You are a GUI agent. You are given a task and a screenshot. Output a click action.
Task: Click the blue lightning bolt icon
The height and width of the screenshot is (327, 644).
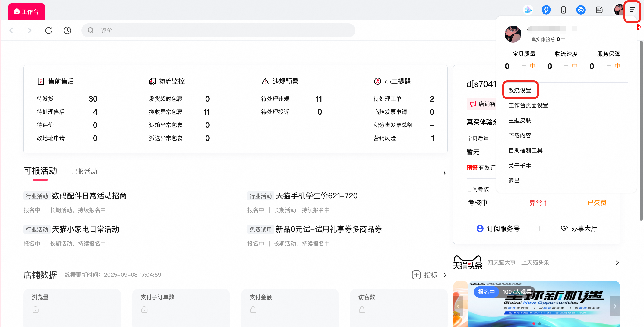coord(546,10)
